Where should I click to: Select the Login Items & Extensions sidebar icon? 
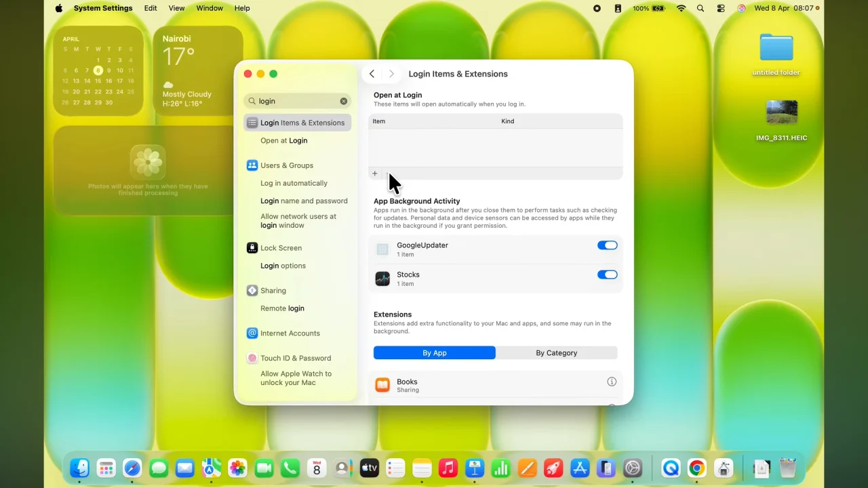(x=252, y=122)
